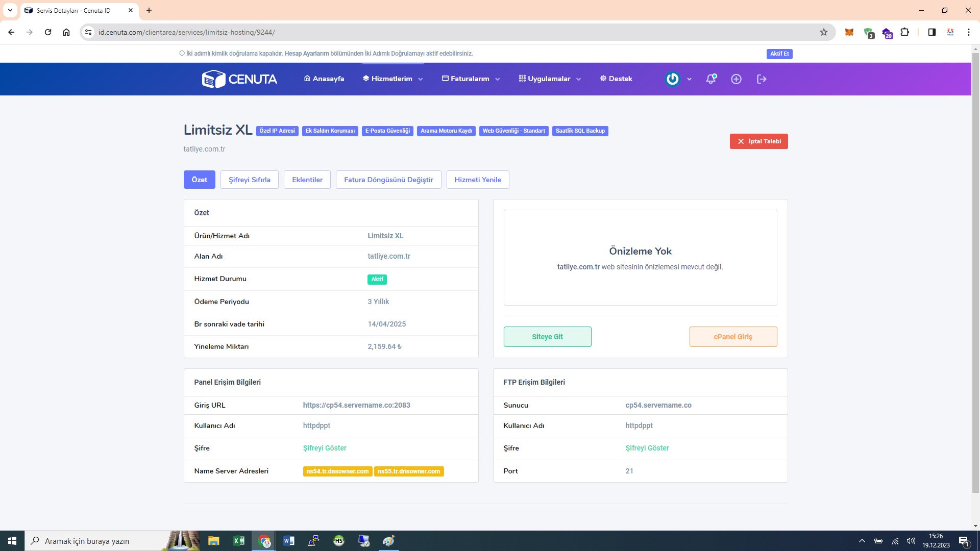Expand the Hizmetlerim menu
The image size is (980, 551).
(x=393, y=79)
